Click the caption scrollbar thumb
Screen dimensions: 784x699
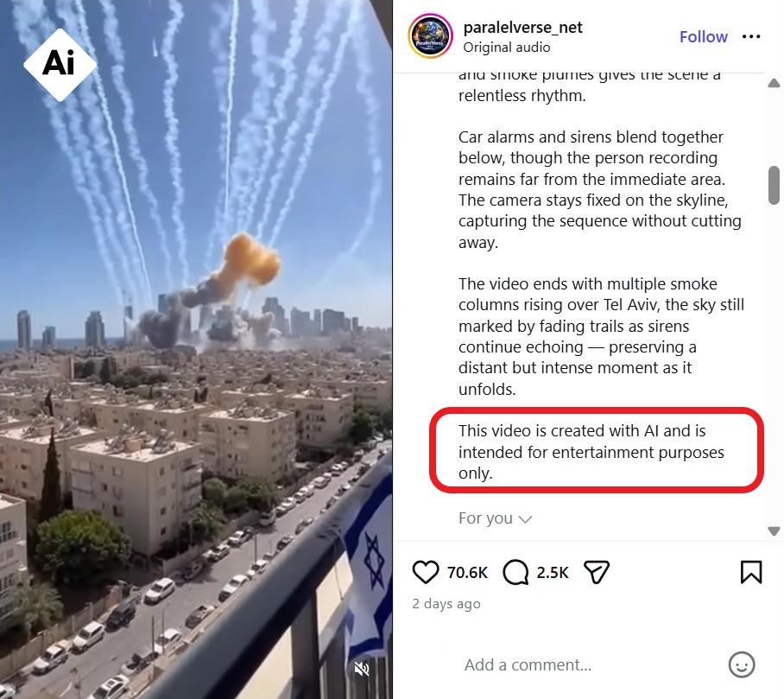(774, 185)
